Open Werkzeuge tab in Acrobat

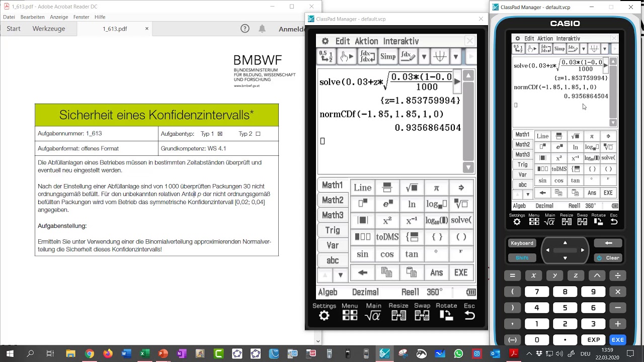click(49, 29)
